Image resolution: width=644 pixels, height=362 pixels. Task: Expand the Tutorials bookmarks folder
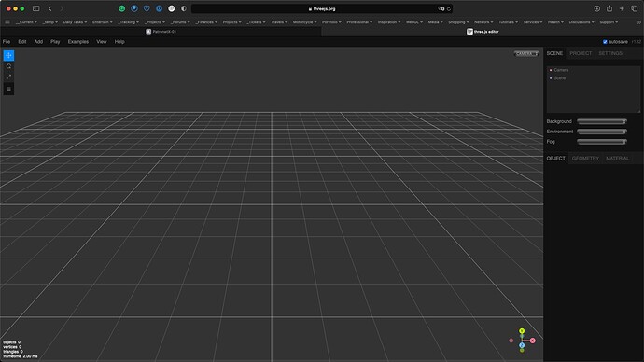(x=508, y=22)
